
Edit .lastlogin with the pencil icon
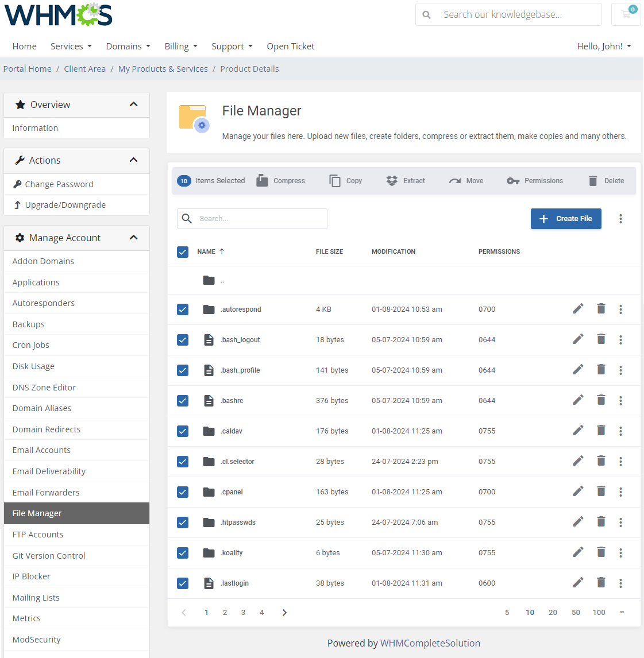tap(578, 582)
